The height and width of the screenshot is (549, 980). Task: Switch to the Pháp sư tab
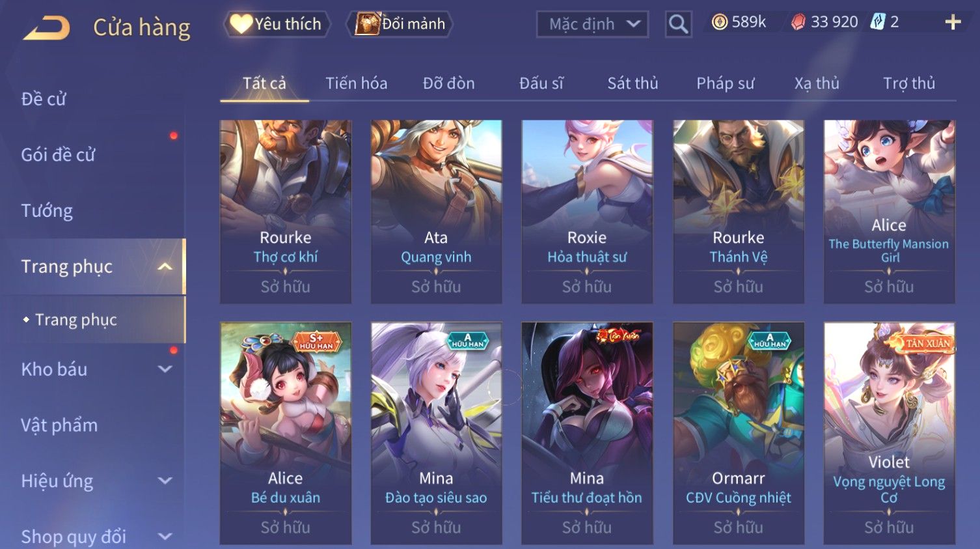click(x=726, y=83)
